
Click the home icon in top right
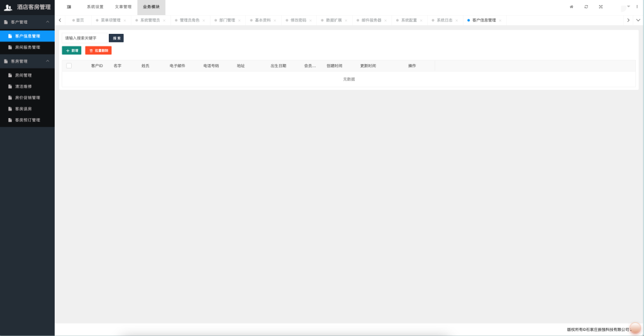pyautogui.click(x=571, y=7)
